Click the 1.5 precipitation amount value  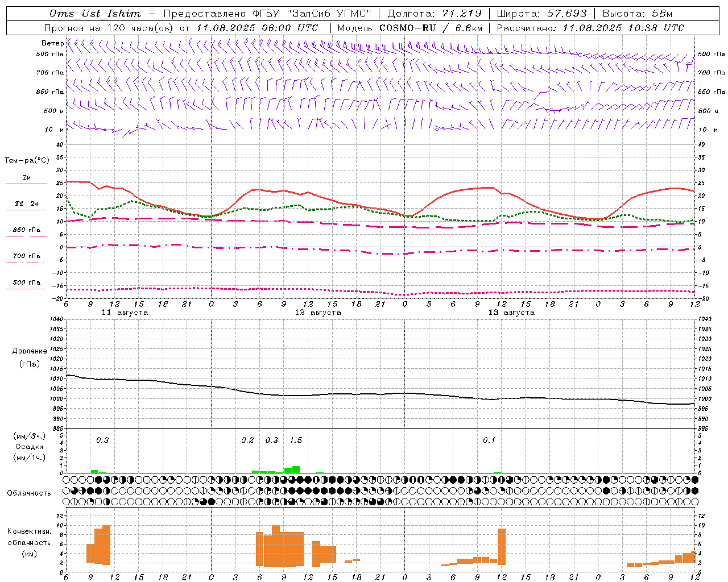pos(296,440)
